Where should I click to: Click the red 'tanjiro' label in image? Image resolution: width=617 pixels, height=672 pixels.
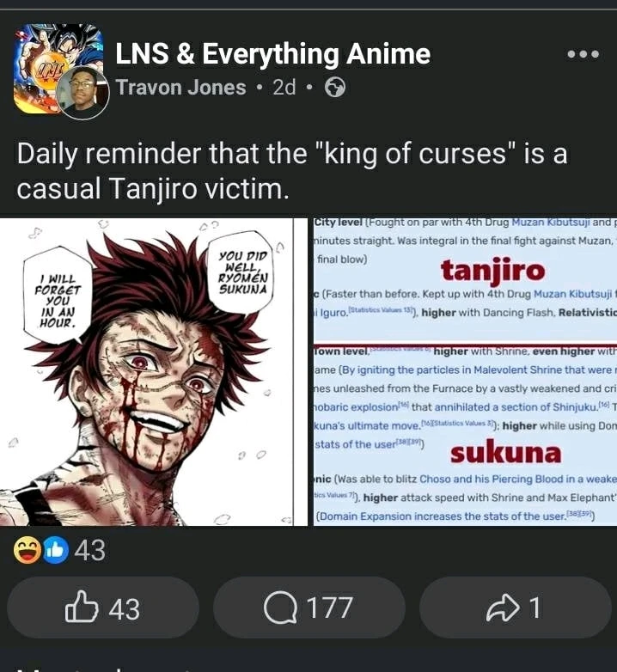click(492, 272)
